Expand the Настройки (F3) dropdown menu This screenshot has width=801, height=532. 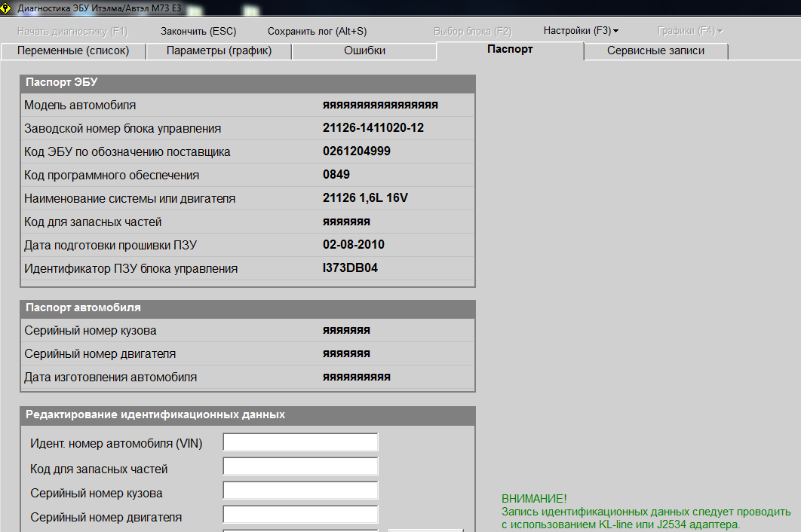click(x=581, y=31)
